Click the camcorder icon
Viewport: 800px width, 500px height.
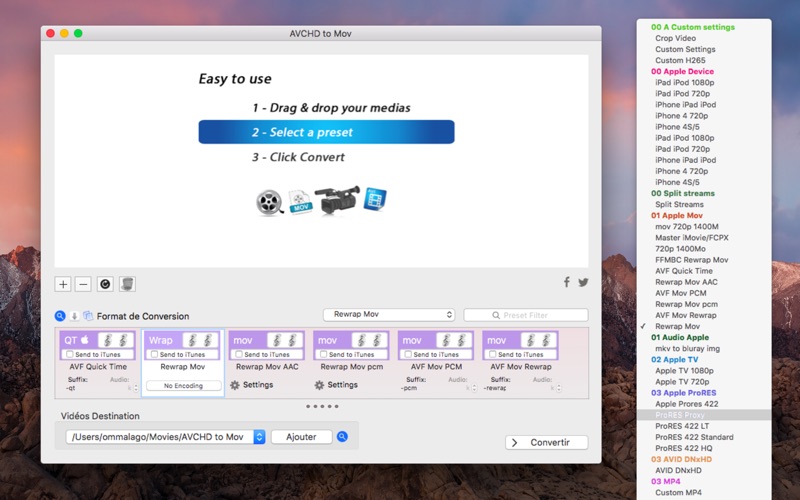337,199
